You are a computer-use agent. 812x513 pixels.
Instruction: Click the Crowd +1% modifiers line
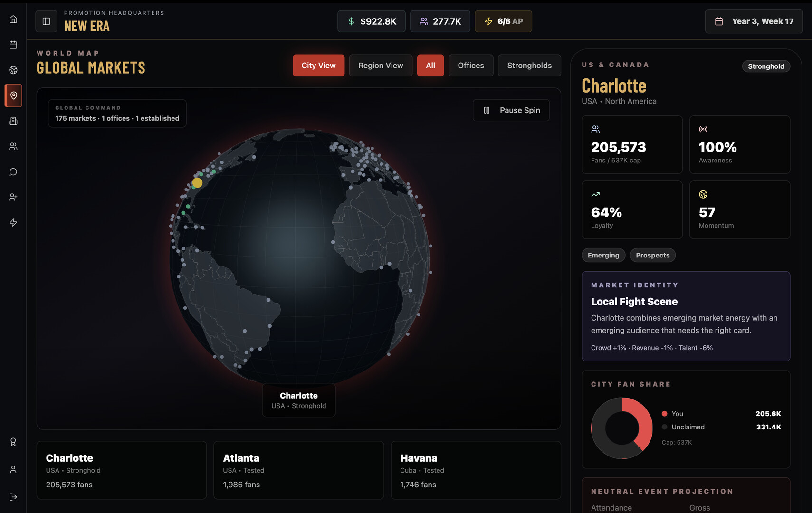tap(652, 348)
